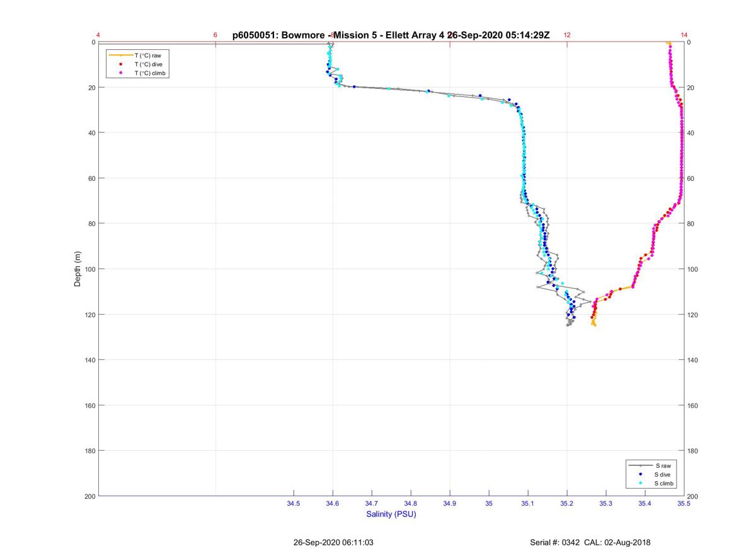Click the cyan dot marker for S climb
The image size is (756, 558).
[x=640, y=483]
